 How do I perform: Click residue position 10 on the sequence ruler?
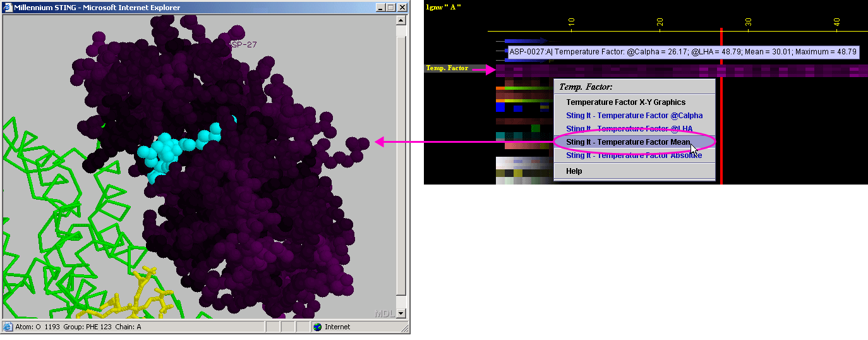click(571, 22)
